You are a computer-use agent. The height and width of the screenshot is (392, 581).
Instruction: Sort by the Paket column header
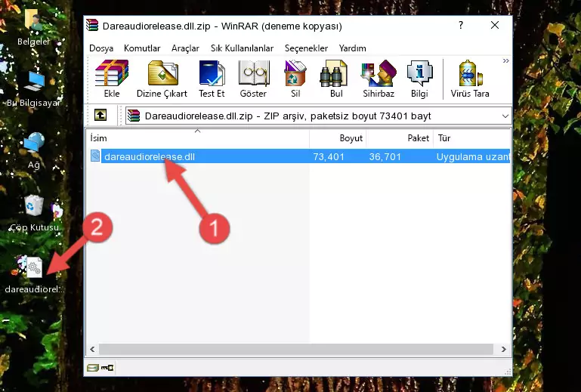click(400, 137)
